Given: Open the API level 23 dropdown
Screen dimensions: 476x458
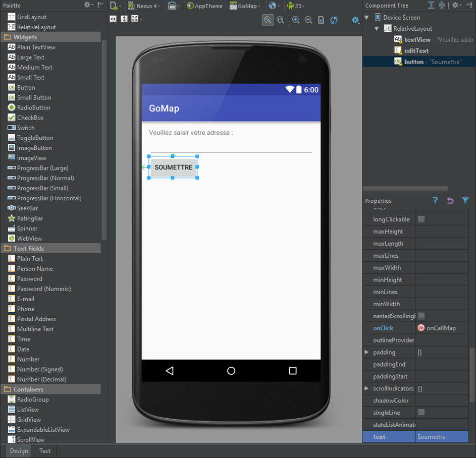Looking at the screenshot, I should point(295,6).
